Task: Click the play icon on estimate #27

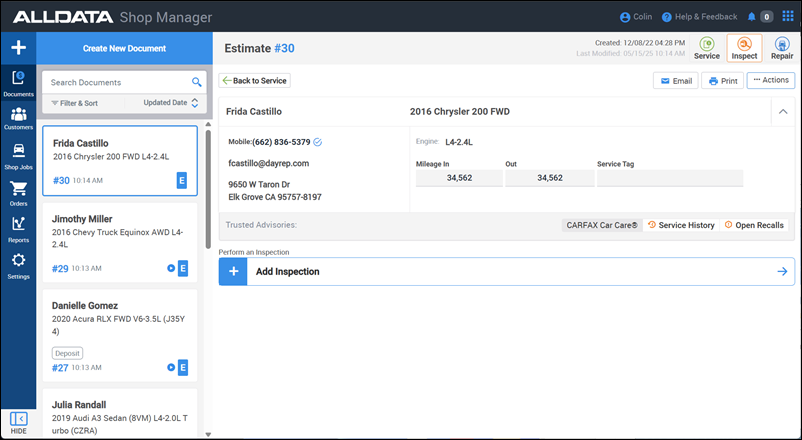Action: tap(171, 367)
